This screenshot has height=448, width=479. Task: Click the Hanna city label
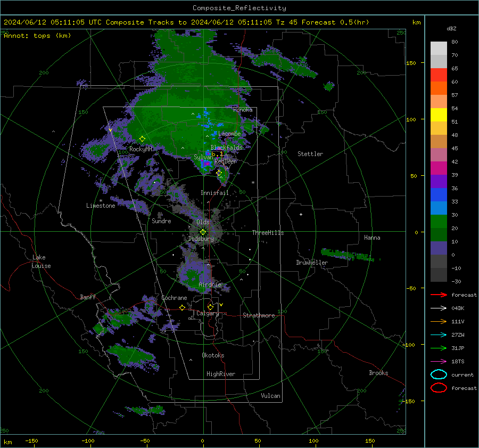pyautogui.click(x=372, y=238)
